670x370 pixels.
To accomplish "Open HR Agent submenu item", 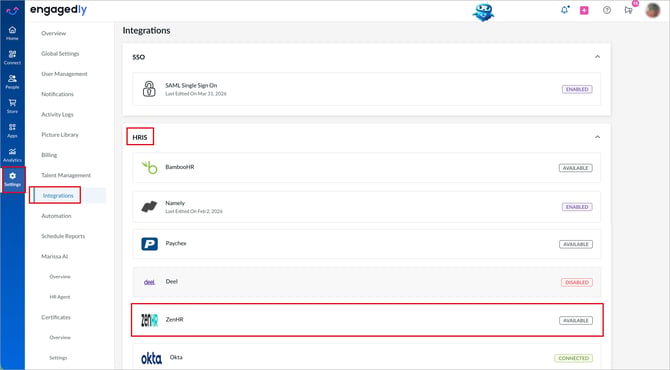I will (60, 297).
